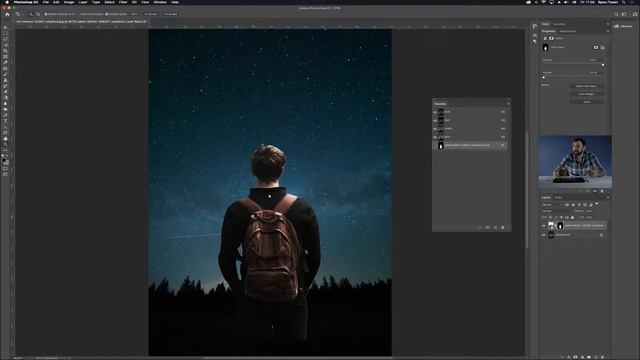Click the Color Range button
Screen dimensions: 640x360
pos(587,94)
